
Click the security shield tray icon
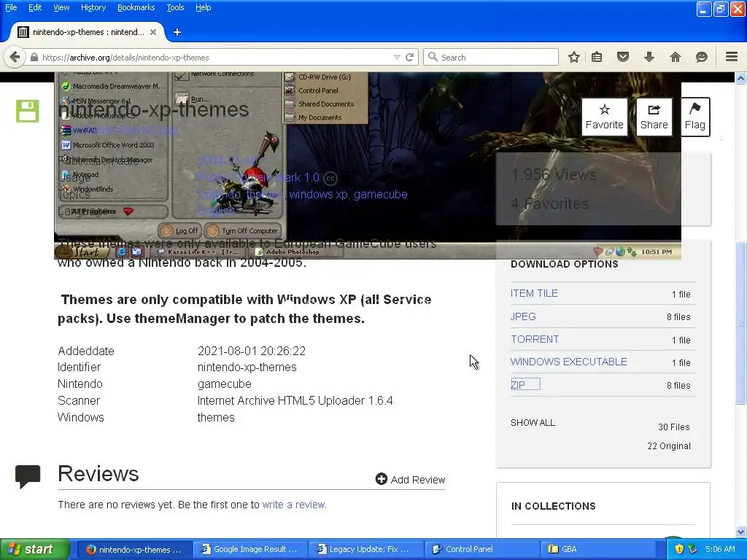(x=679, y=549)
